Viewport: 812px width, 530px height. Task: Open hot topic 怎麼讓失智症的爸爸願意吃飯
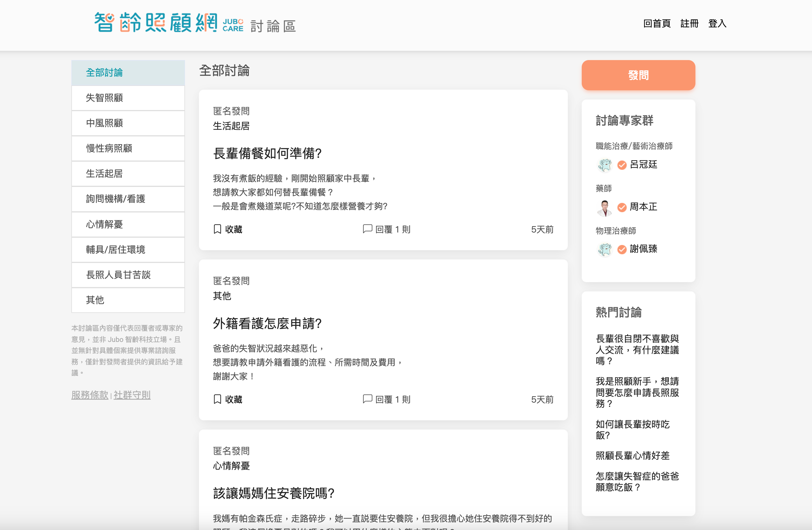click(x=637, y=482)
